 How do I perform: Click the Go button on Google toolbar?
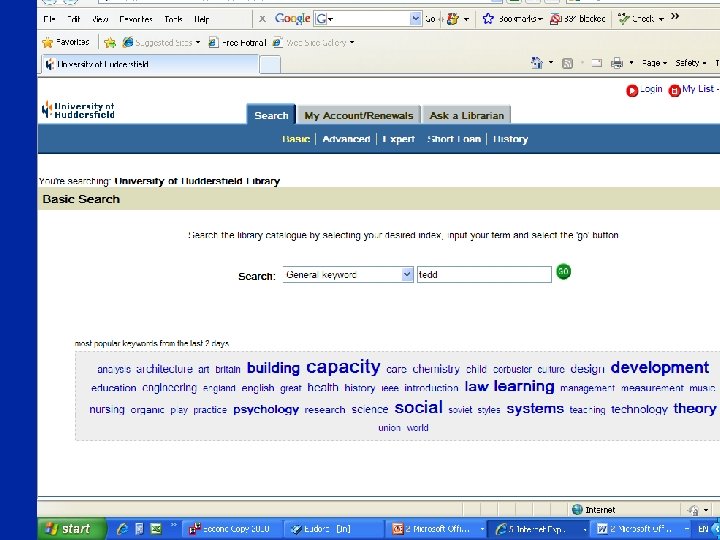430,19
